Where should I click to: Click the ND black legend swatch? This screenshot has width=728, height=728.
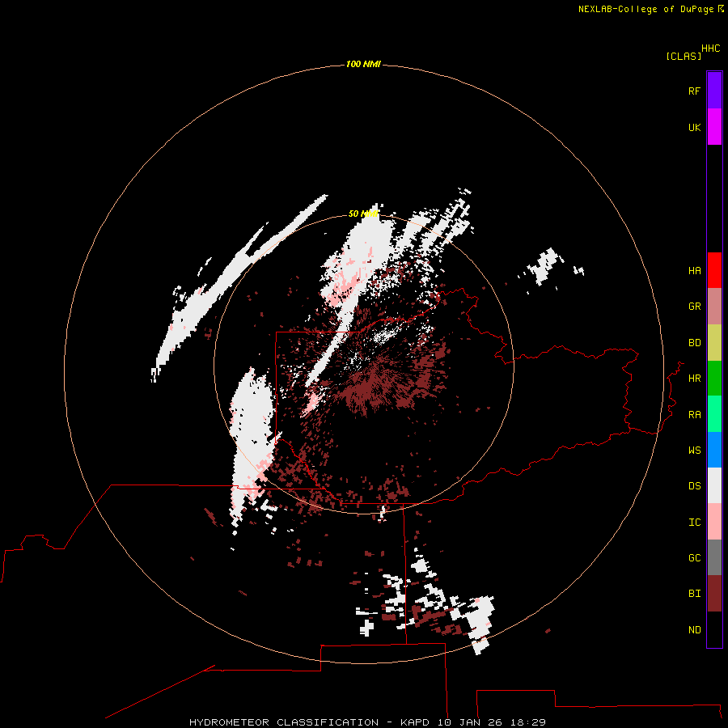click(714, 629)
